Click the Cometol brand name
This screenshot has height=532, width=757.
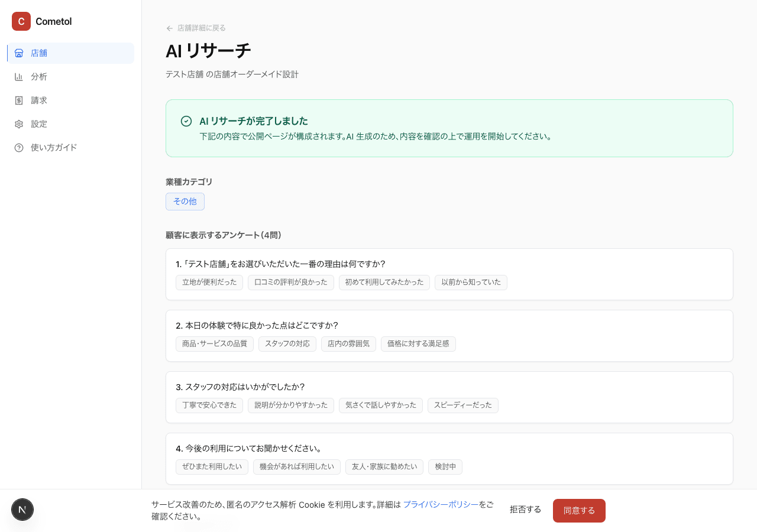[x=54, y=21]
